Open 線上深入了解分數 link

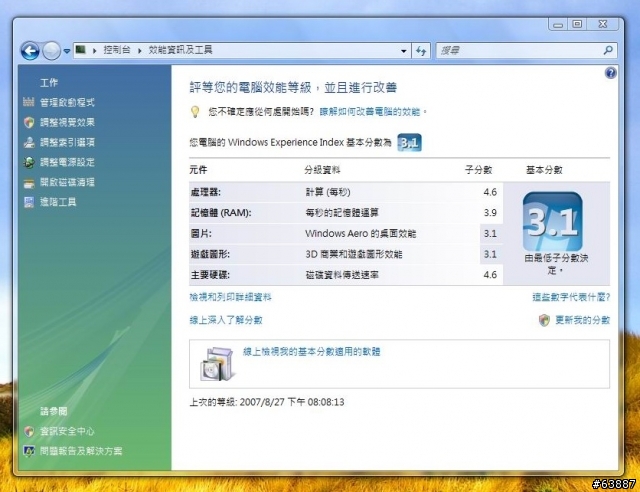226,320
